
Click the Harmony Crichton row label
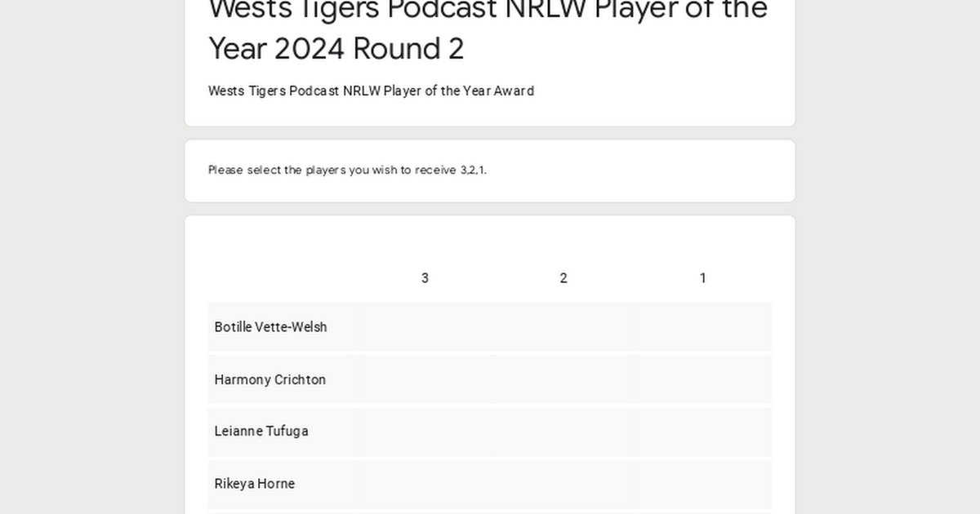point(269,379)
